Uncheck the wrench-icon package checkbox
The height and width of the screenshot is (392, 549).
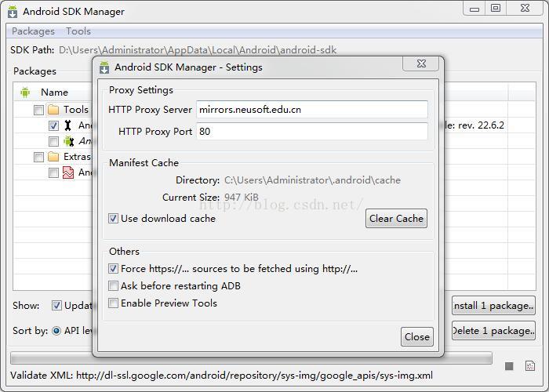[x=53, y=125]
